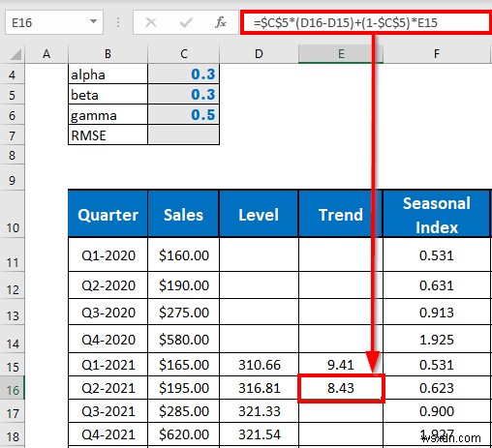Confirm formula with the checkmark icon
Image resolution: width=492 pixels, height=448 pixels.
click(186, 22)
